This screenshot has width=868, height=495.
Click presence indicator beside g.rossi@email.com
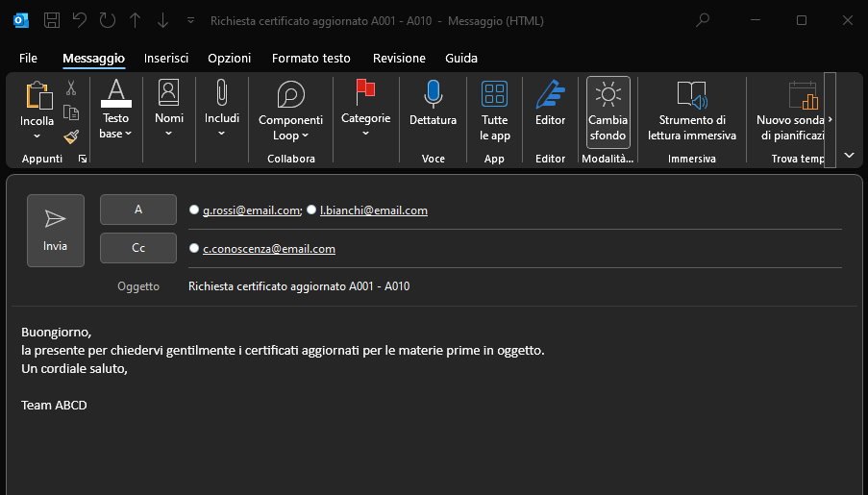click(x=194, y=210)
